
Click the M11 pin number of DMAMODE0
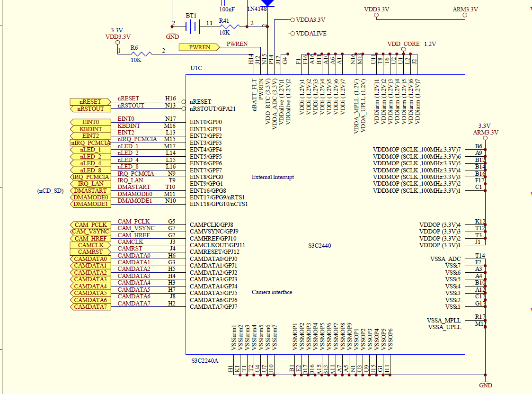(169, 194)
